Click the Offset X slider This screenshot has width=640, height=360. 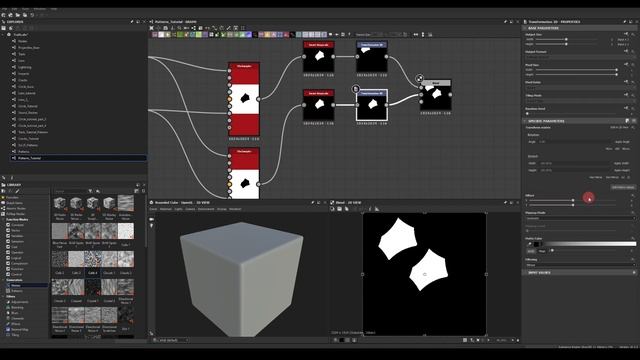[x=573, y=200]
